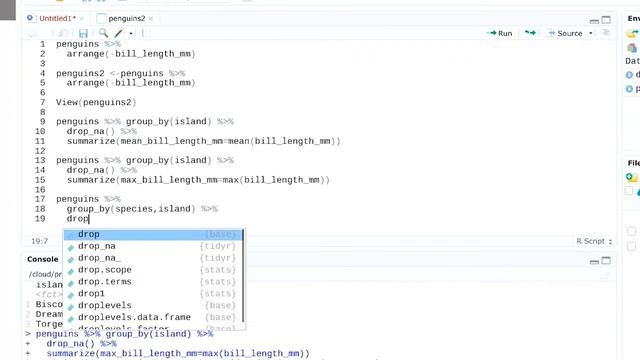Choose 'drop.scope' autocomplete suggestion
The height and width of the screenshot is (360, 640).
coord(153,270)
